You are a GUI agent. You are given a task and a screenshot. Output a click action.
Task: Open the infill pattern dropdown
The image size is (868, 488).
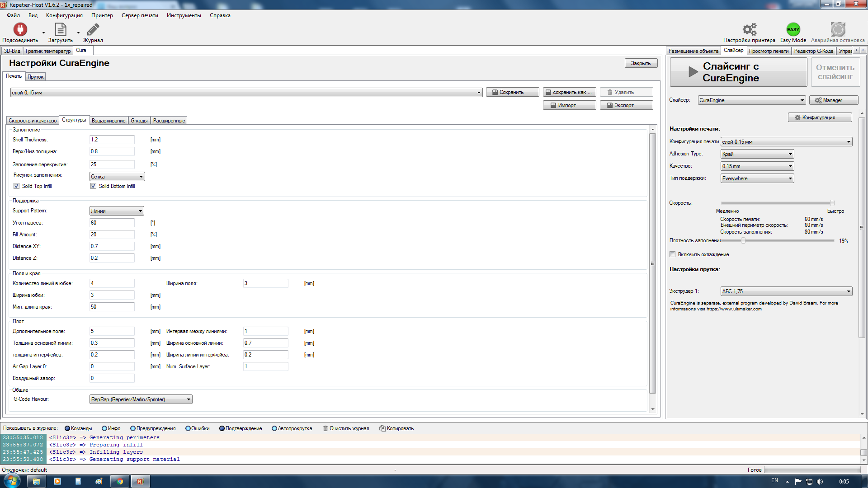[117, 177]
